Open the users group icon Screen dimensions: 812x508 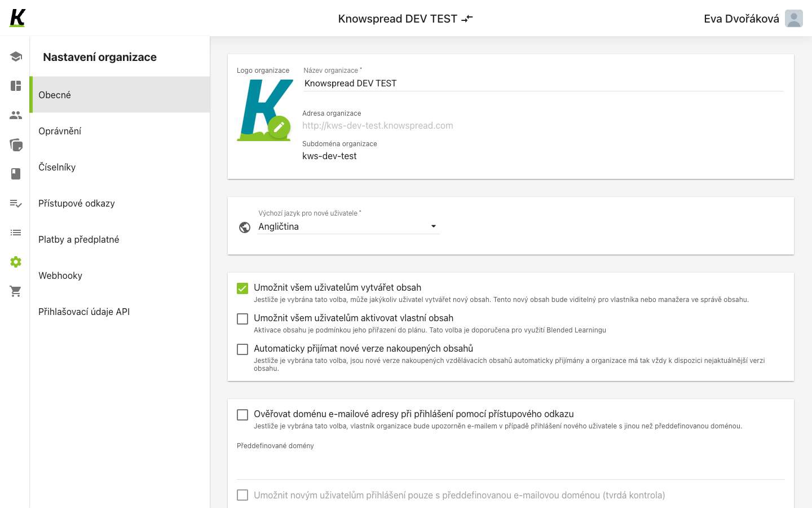[x=16, y=115]
